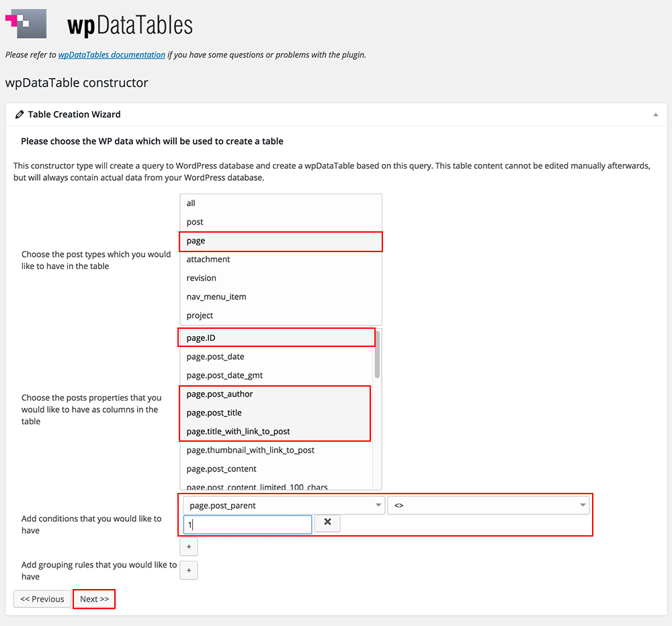Click the wpDataTables logo icon
The image size is (672, 626).
tap(26, 24)
